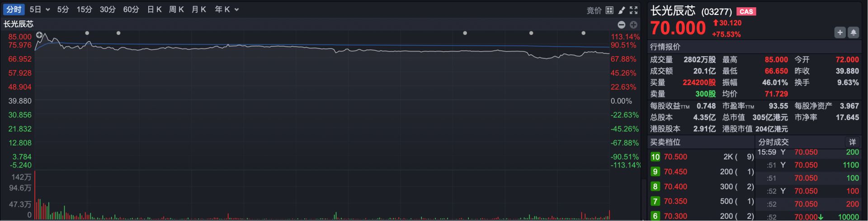The height and width of the screenshot is (221, 868).
Task: Select the 60分 chart interval
Action: tap(131, 10)
